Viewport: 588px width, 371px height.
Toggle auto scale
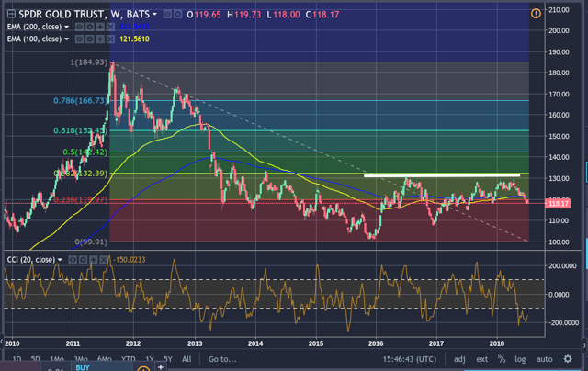coord(544,359)
